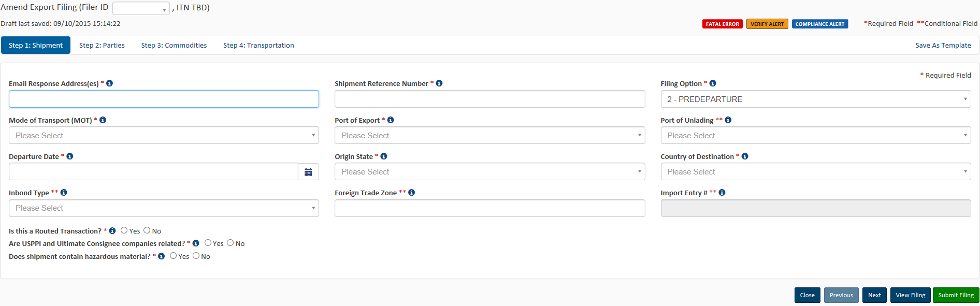Open the Filing Option PREDEPARTURE dropdown
980x306 pixels.
click(815, 99)
